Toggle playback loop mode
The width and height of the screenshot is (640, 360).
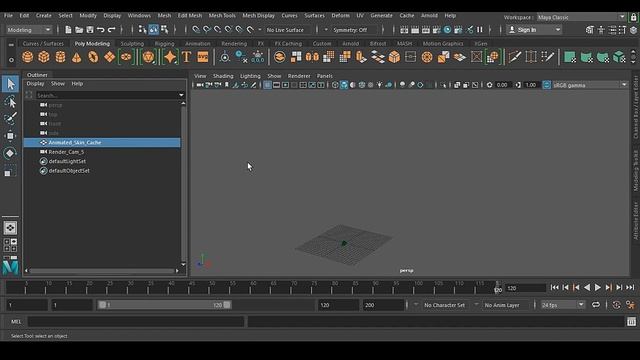click(x=596, y=305)
